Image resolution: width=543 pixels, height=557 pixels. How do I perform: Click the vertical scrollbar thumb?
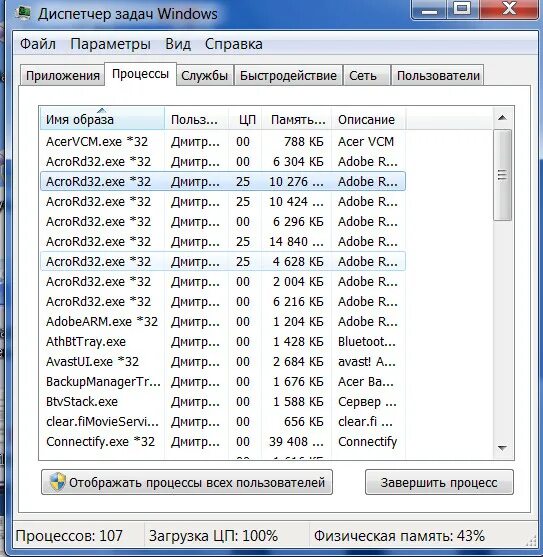click(x=502, y=175)
